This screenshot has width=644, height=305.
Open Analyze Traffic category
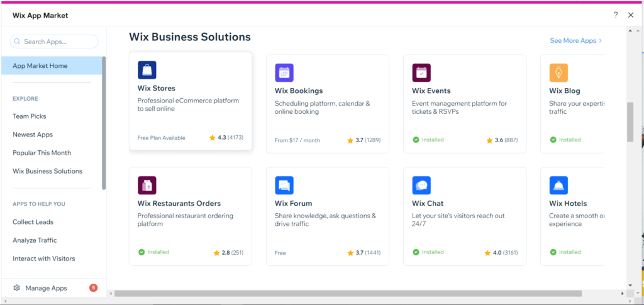[x=35, y=240]
